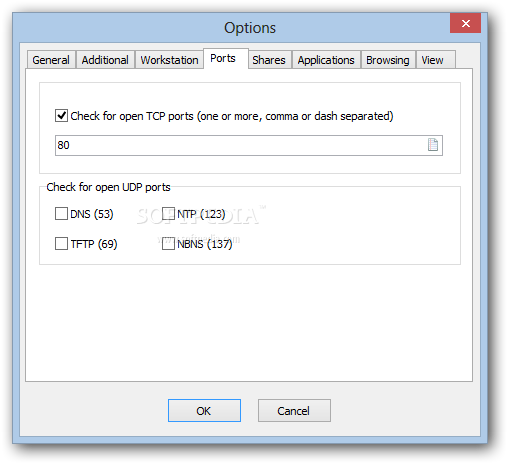
Task: Switch to the Browsing tab
Action: point(388,60)
